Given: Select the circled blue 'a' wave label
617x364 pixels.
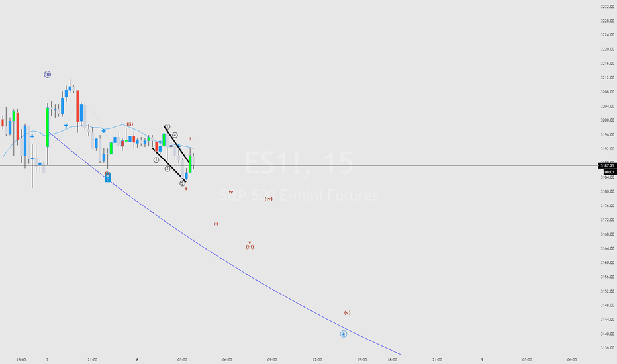Looking at the screenshot, I should (x=344, y=334).
